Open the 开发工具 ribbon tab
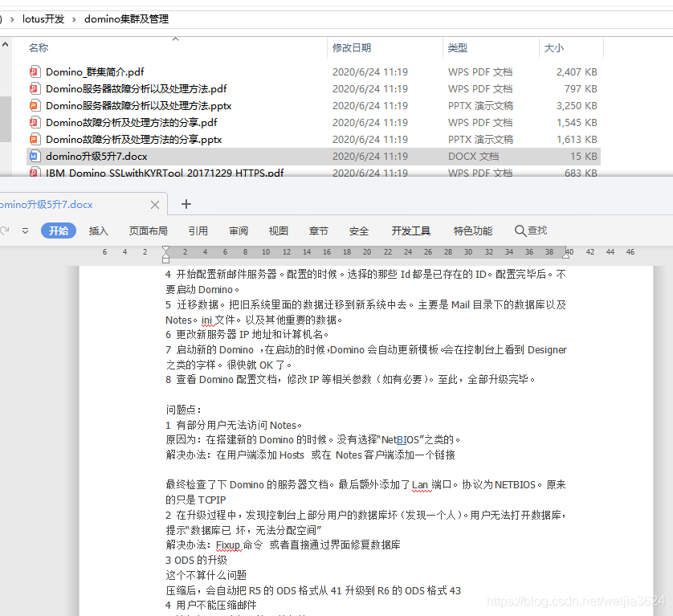This screenshot has width=673, height=616. point(410,231)
